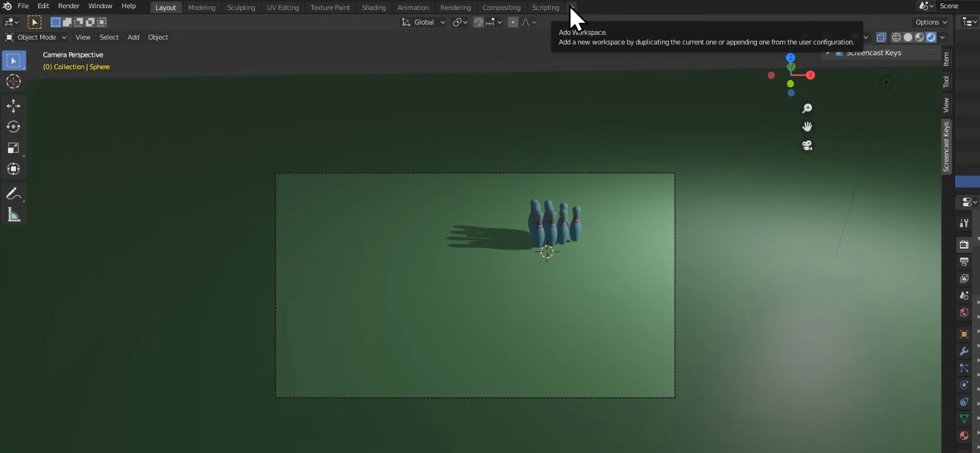980x453 pixels.
Task: Toggle camera view with camera icon
Action: pos(807,145)
